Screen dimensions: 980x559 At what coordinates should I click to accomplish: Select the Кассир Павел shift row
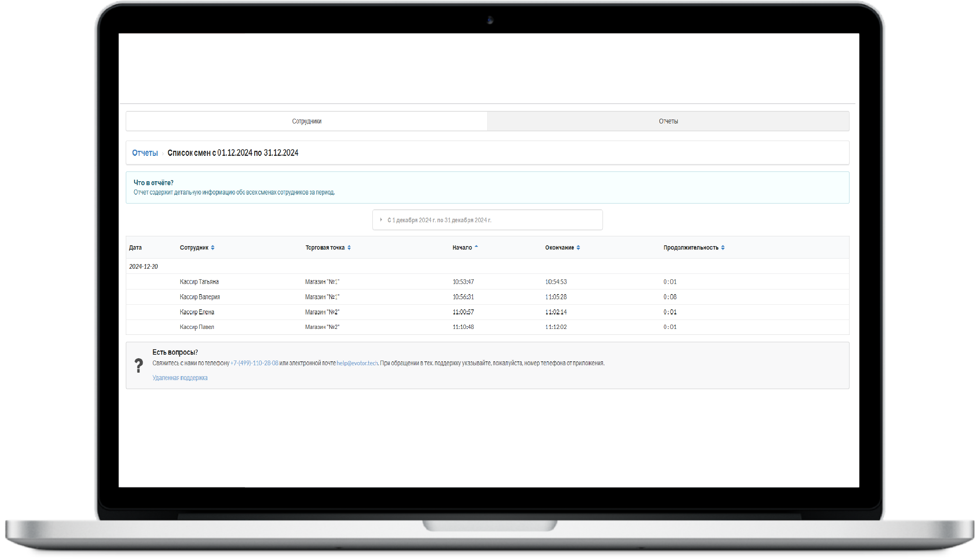point(197,327)
